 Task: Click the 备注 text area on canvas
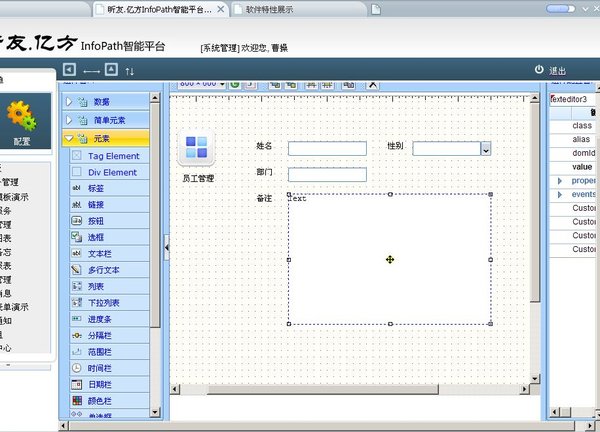390,259
